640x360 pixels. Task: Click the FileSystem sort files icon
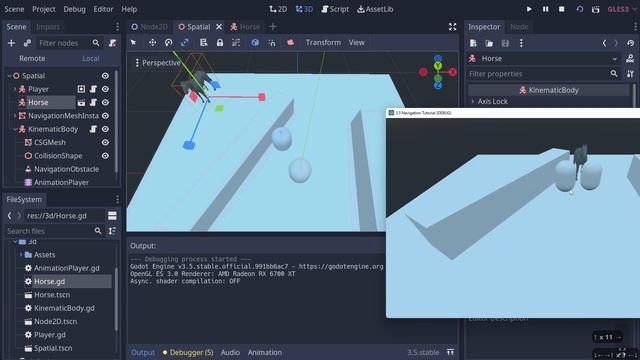(112, 231)
